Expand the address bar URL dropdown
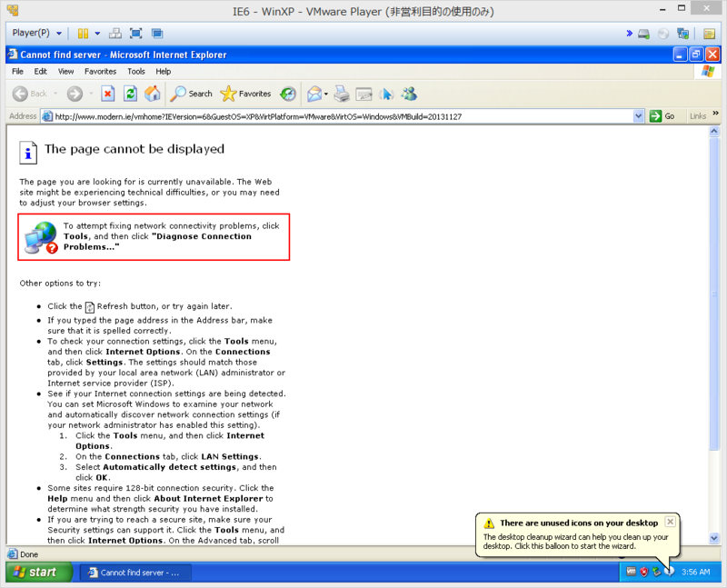727x588 pixels. coord(639,116)
